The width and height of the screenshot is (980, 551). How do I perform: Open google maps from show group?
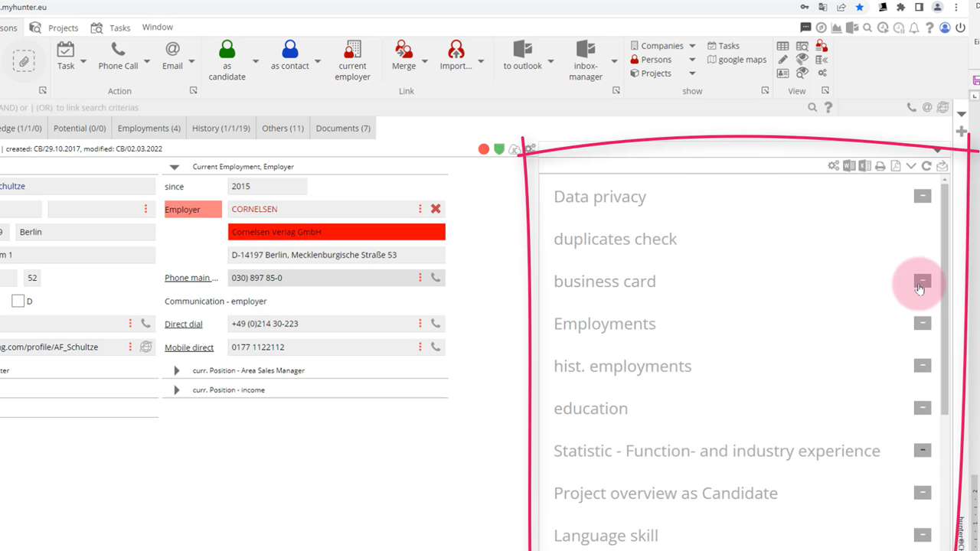736,60
